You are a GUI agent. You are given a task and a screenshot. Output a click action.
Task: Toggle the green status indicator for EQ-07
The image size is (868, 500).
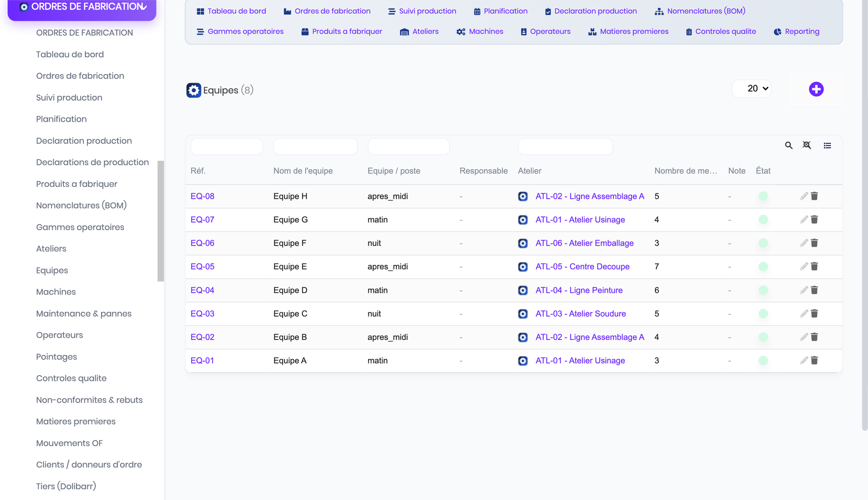click(x=763, y=220)
